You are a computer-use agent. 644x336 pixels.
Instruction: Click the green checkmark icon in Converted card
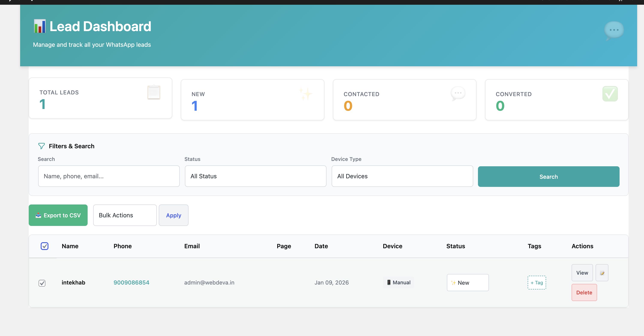(610, 94)
